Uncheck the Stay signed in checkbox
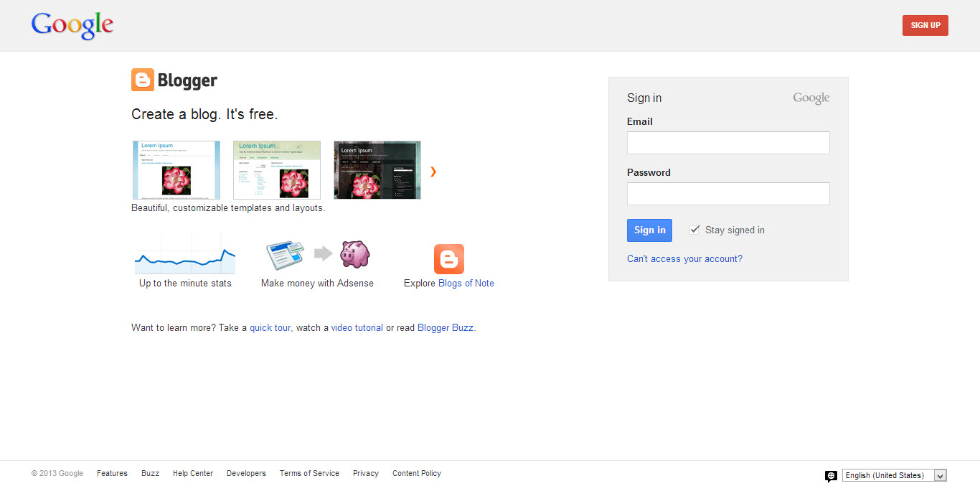Screen dimensions: 980x486 coord(694,230)
